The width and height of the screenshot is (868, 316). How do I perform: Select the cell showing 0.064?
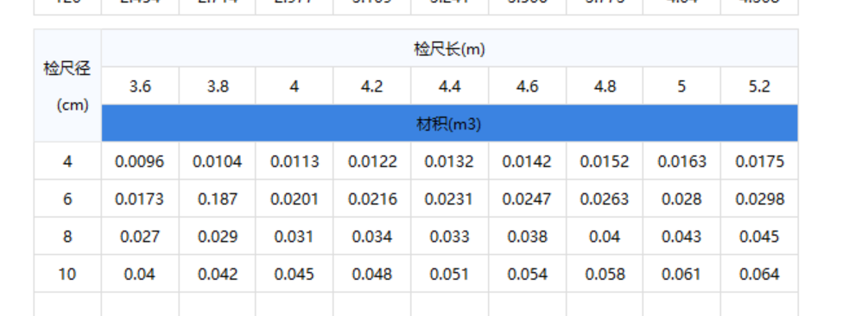click(x=759, y=274)
